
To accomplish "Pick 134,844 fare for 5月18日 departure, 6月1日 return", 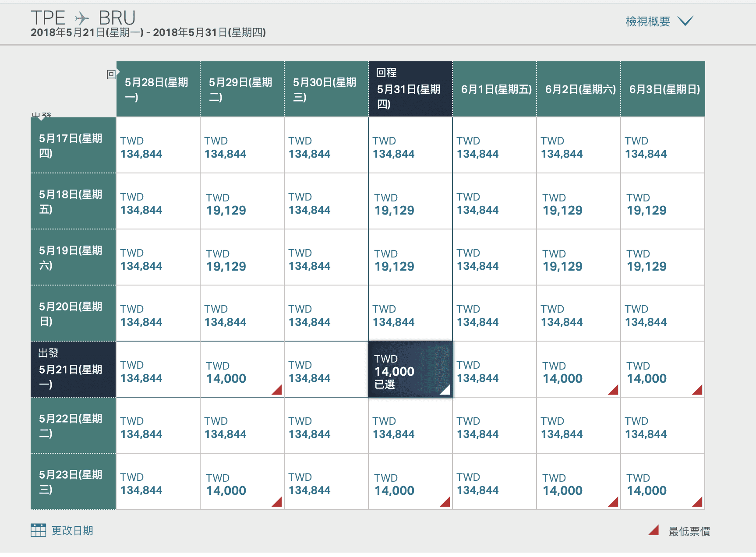I will tap(495, 201).
